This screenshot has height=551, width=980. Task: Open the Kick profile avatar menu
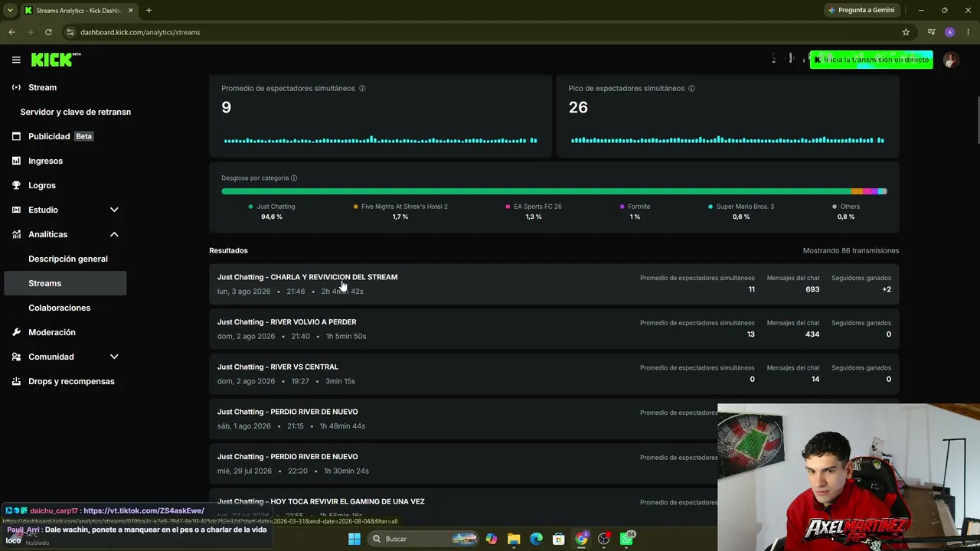point(951,60)
